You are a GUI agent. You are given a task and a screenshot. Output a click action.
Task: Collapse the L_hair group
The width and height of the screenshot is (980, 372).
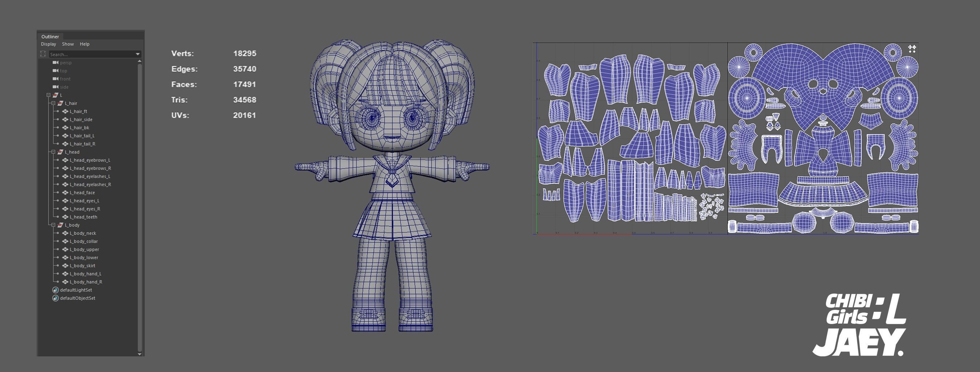pyautogui.click(x=53, y=103)
